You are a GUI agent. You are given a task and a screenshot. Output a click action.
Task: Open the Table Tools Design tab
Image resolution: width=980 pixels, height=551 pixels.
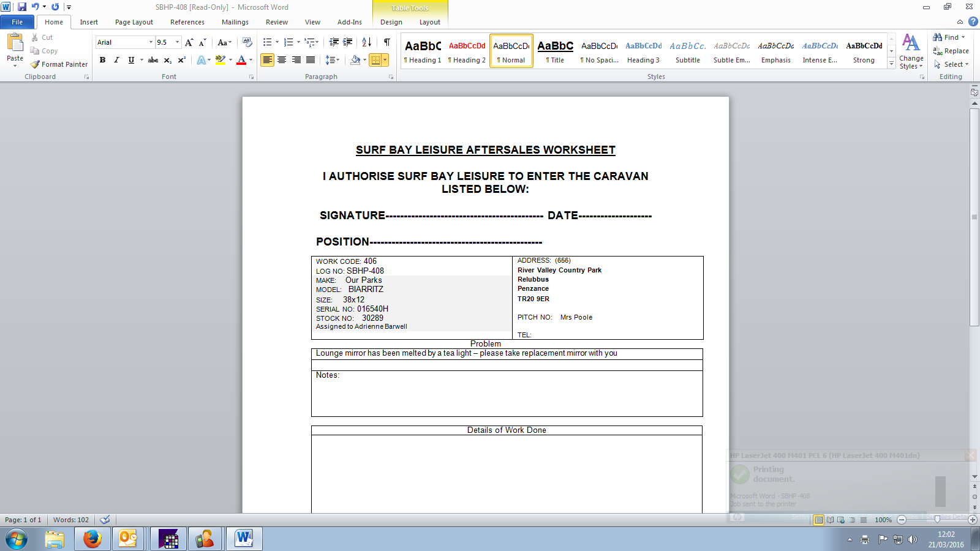click(x=391, y=22)
